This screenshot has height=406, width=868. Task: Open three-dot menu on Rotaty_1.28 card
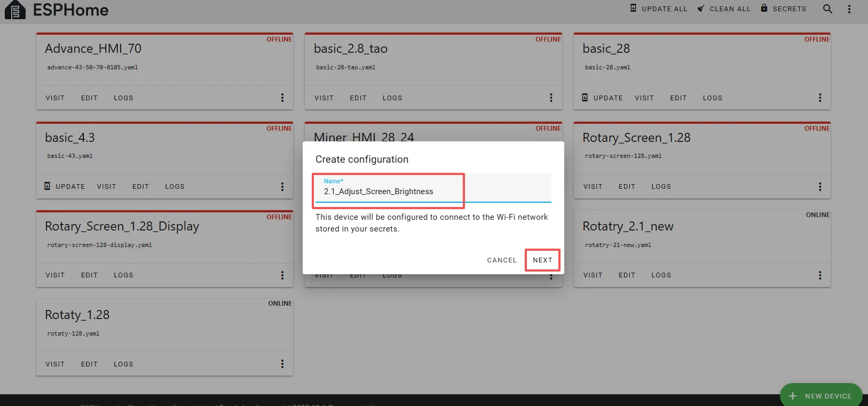[282, 364]
